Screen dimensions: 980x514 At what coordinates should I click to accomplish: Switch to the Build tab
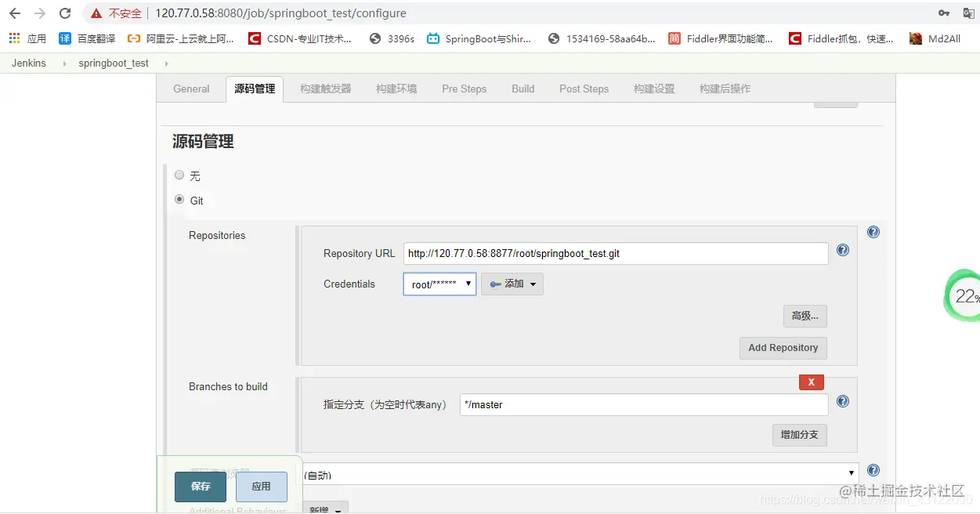tap(523, 89)
